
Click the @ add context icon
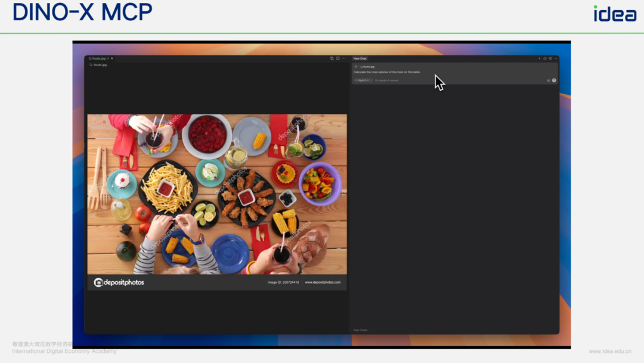(356, 67)
